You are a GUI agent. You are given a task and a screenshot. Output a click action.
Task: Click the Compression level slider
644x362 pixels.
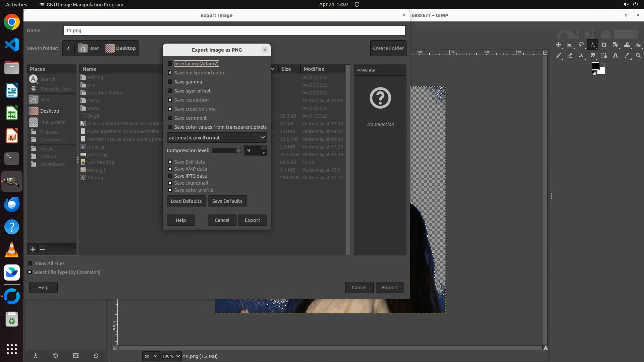[x=226, y=150]
